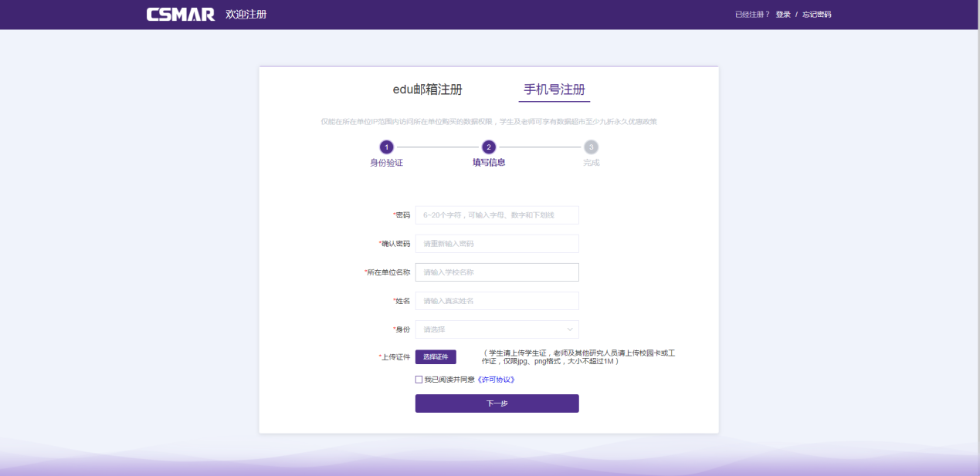This screenshot has width=980, height=476.
Task: Open the 身份 请选择 dropdown
Action: tap(497, 329)
